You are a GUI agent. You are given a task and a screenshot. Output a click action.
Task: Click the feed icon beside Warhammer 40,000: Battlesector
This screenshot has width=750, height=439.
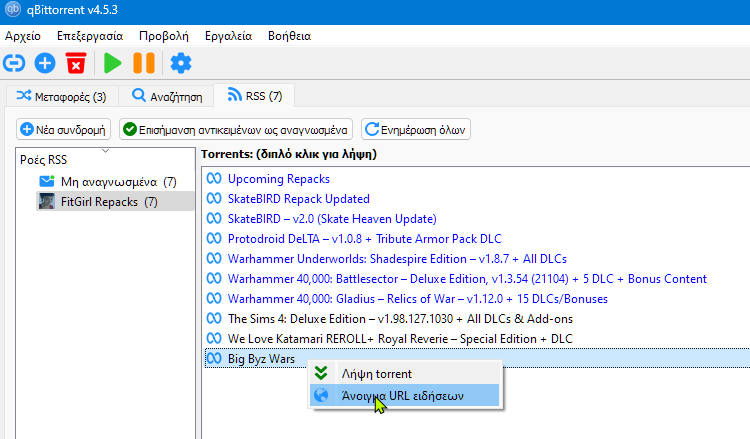pyautogui.click(x=214, y=278)
